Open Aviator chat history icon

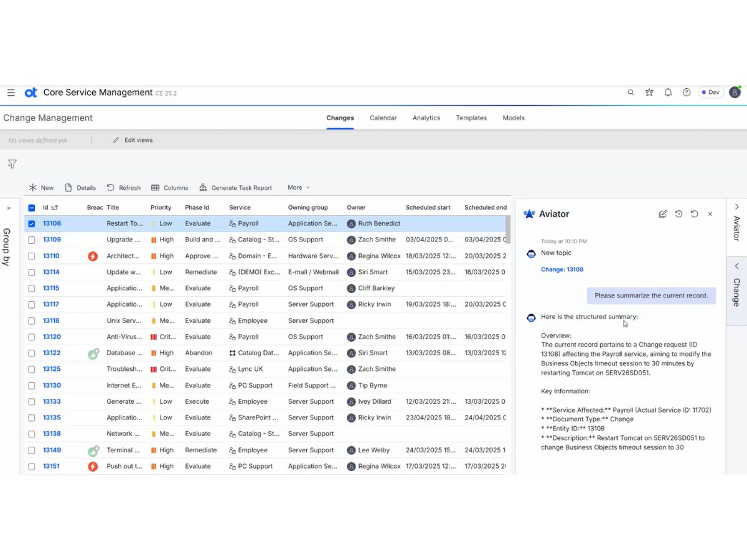679,214
